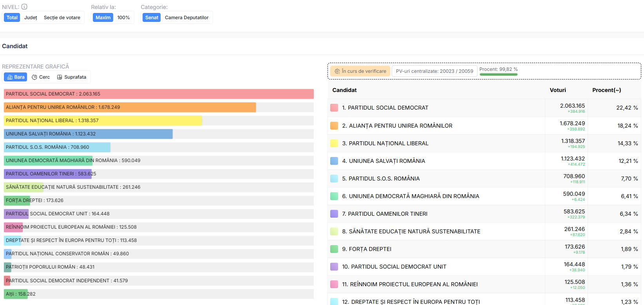Viewport: 644px width, 305px height.
Task: Click the Voturi column header
Action: point(557,90)
